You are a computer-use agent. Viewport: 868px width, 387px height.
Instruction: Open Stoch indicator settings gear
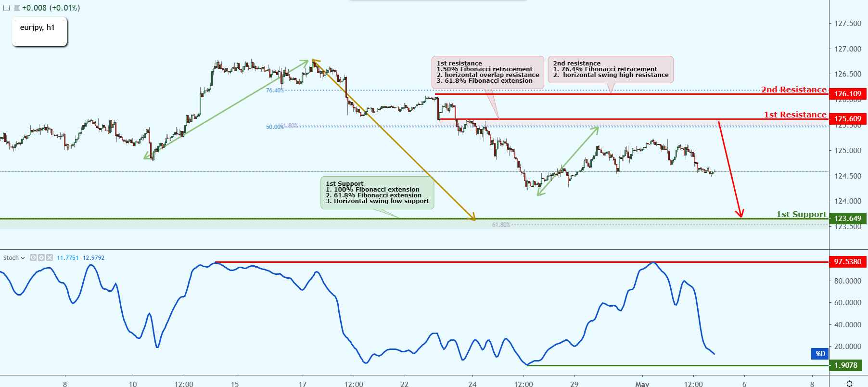coord(41,258)
